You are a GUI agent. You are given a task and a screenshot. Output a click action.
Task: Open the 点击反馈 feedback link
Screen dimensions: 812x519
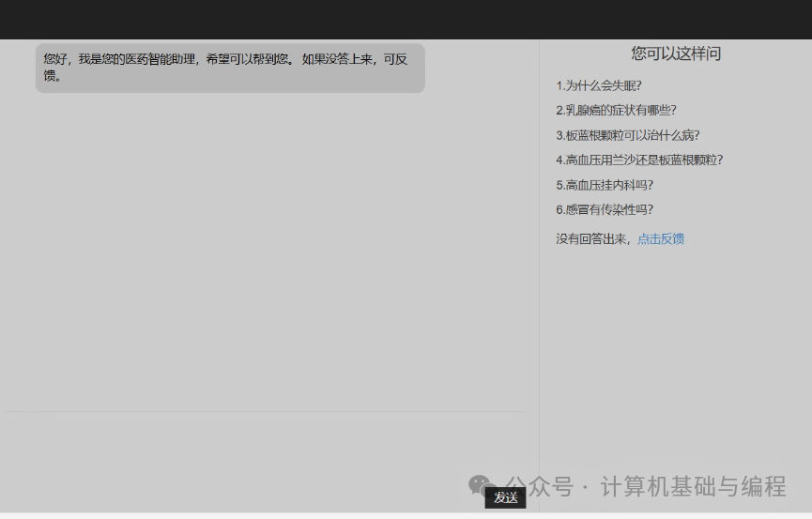tap(661, 238)
